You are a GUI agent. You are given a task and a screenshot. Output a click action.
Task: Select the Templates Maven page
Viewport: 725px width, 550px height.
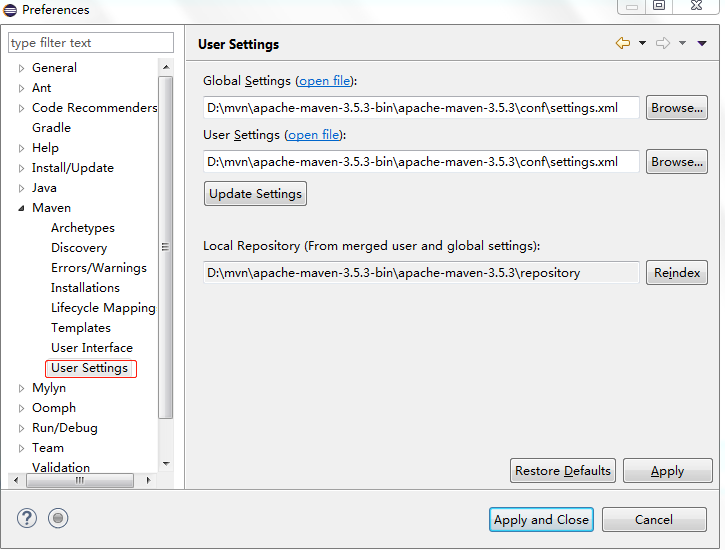pos(81,328)
